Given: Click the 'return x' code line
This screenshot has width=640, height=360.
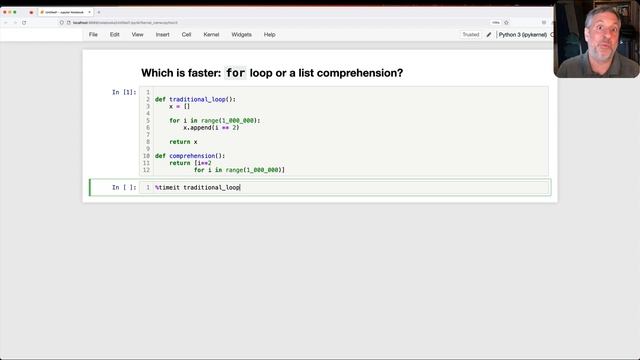Looking at the screenshot, I should [x=183, y=142].
